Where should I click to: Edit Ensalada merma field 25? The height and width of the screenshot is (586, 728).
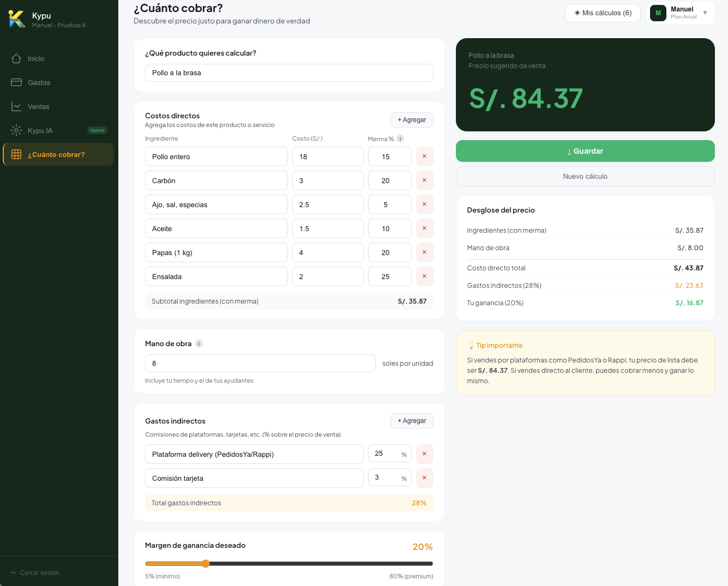pos(389,276)
